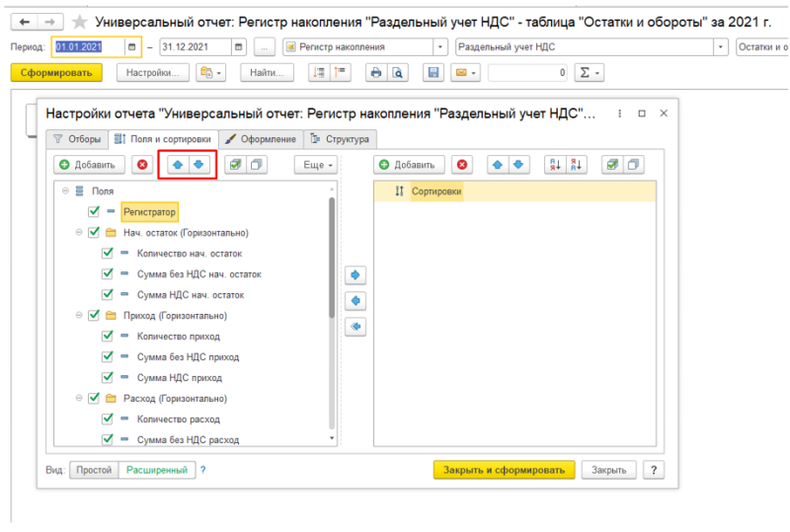Click the period start date field
The height and width of the screenshot is (532, 790).
pos(89,46)
